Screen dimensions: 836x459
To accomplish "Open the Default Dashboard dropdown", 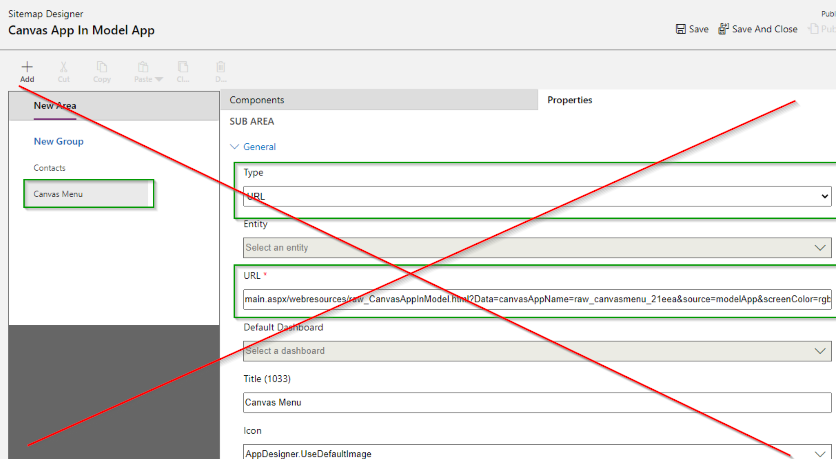I will [x=537, y=351].
